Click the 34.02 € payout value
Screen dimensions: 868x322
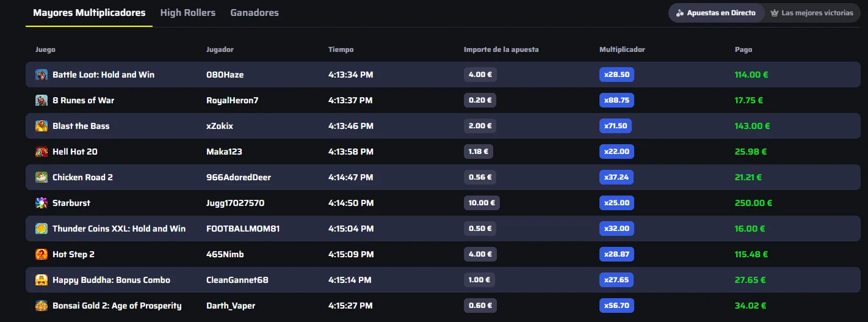tap(750, 306)
